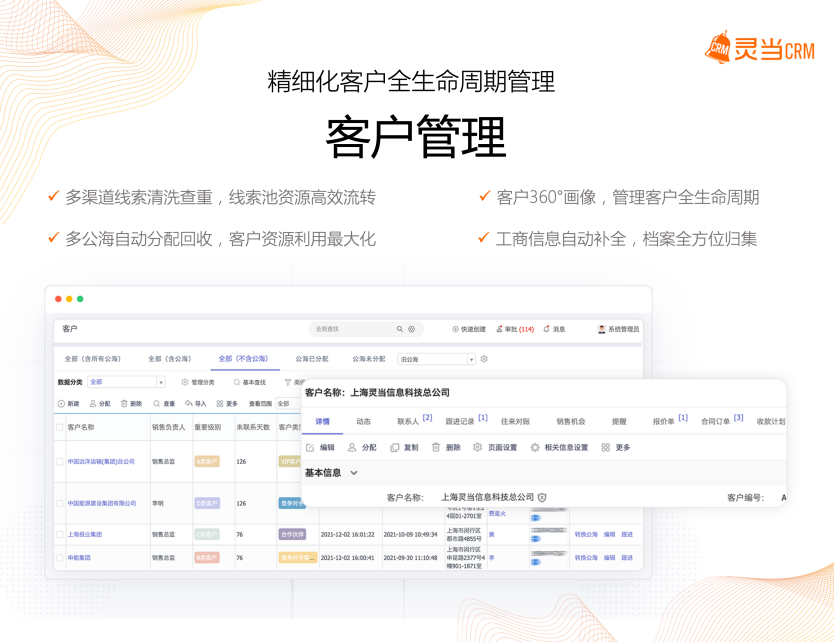Click the 复制 (copy) icon in detail panel
Image resolution: width=834 pixels, height=642 pixels.
click(x=395, y=447)
